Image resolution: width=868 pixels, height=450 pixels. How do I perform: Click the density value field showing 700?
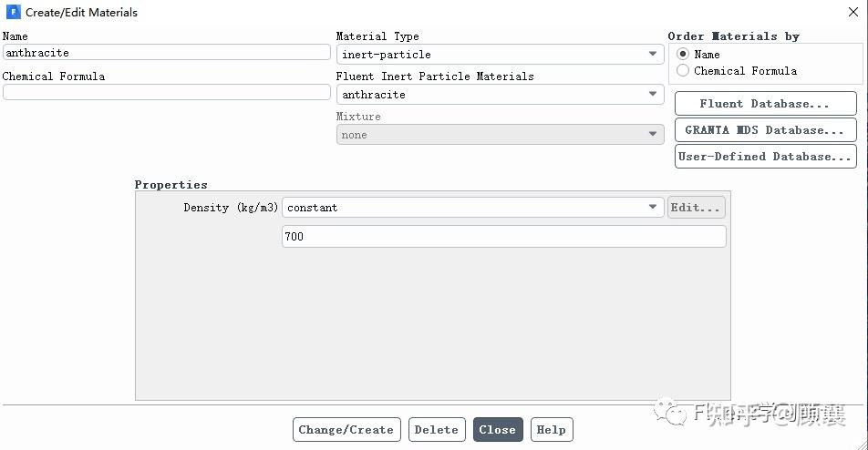coord(503,237)
